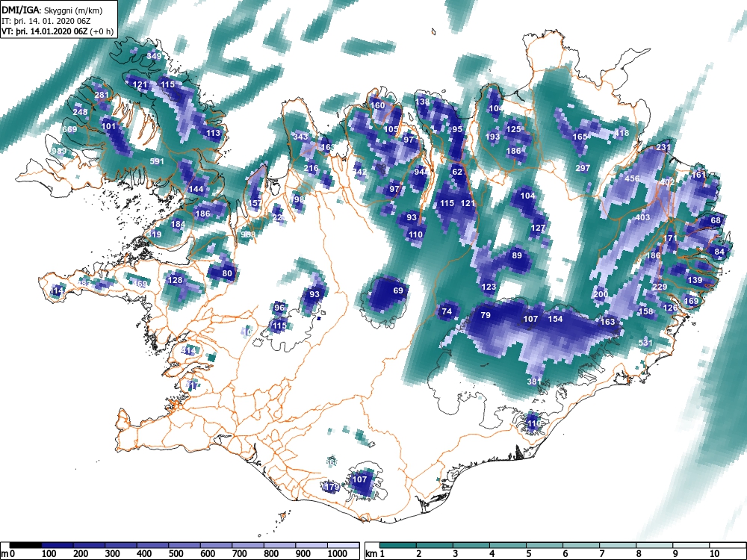The width and height of the screenshot is (747, 560).
Task: Click the '381' visibility value on the map
Action: [535, 382]
